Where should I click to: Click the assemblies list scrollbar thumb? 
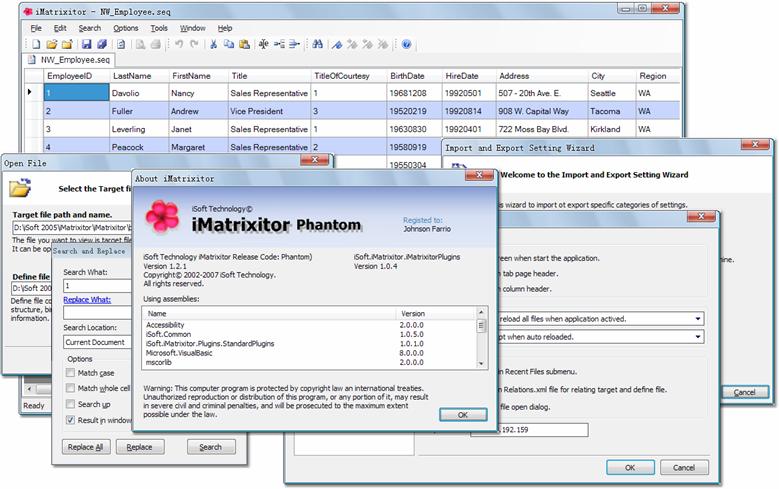point(480,326)
